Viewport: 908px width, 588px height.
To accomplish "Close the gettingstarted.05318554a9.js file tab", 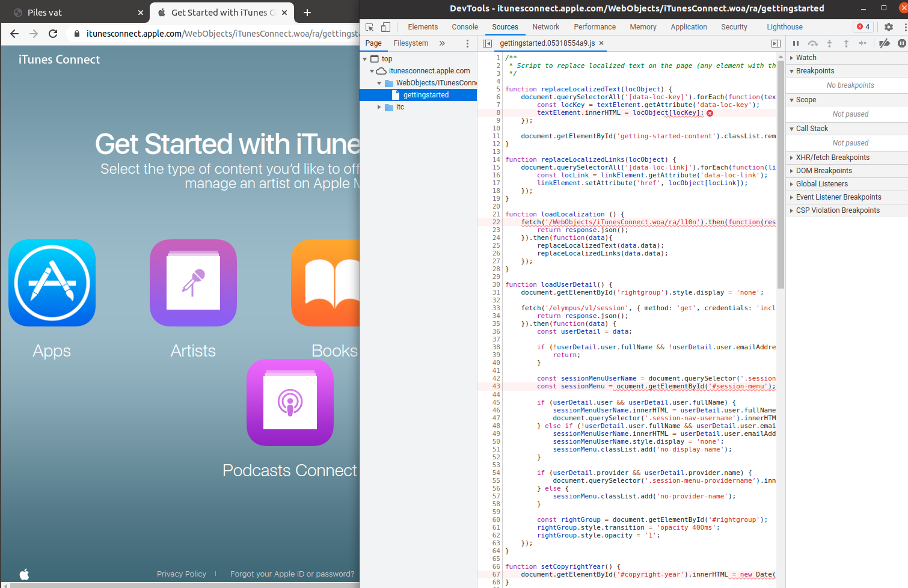I will point(601,43).
